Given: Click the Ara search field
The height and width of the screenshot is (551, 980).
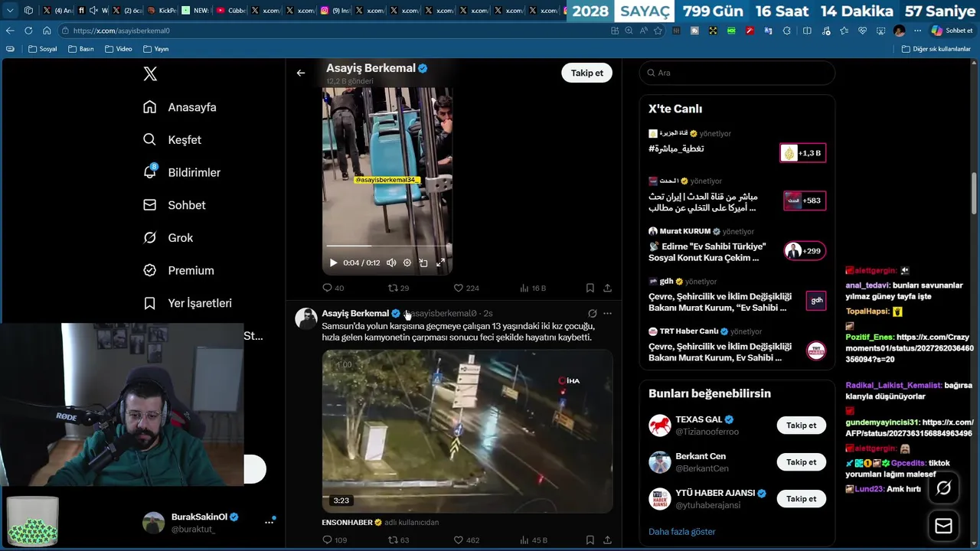Looking at the screenshot, I should pyautogui.click(x=737, y=73).
